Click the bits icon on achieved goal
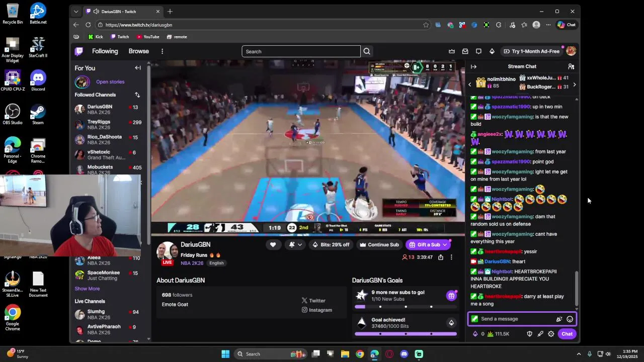This screenshot has width=644, height=362. pyautogui.click(x=451, y=323)
